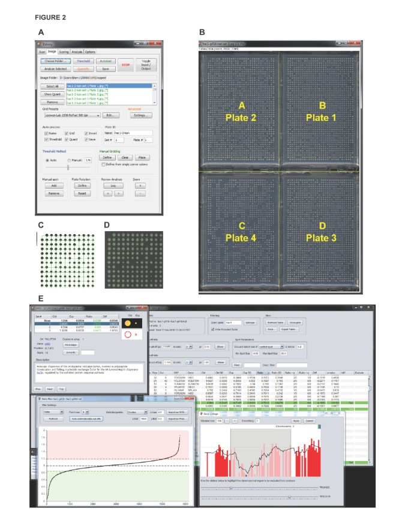Viewport: 411px width, 532px height.
Task: Open Selected points dropdown in Ratio Plot
Action: (x=137, y=412)
